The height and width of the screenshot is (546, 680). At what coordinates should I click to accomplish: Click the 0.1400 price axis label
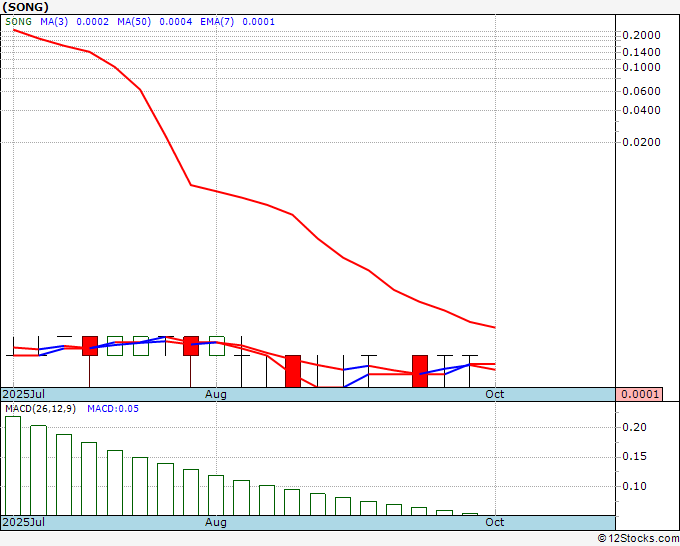point(641,52)
